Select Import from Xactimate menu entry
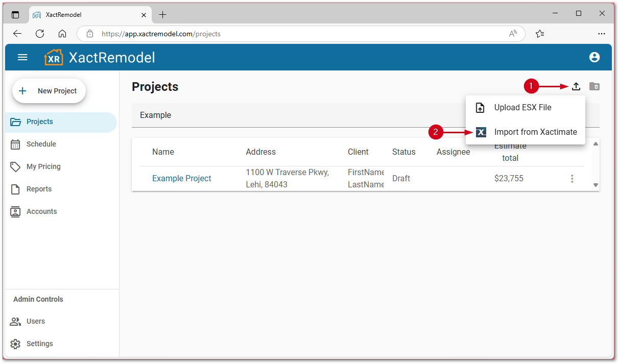Image resolution: width=619 pixels, height=364 pixels. coord(525,132)
